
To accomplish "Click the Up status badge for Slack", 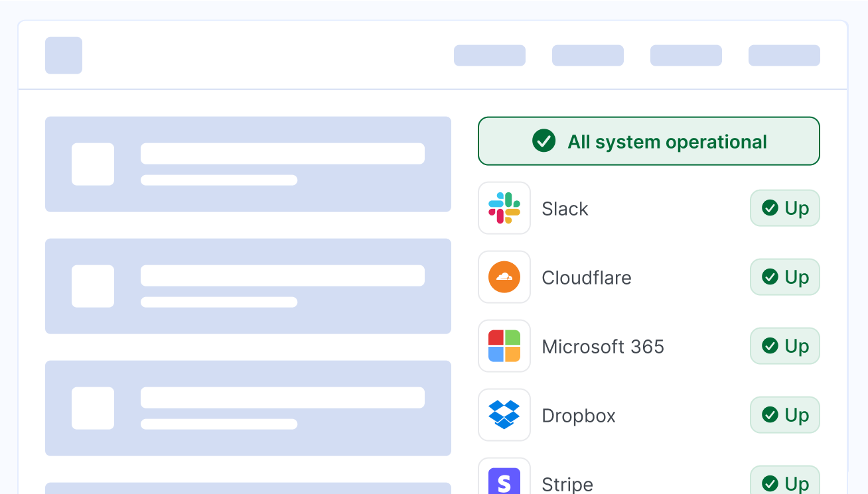I will tap(784, 208).
